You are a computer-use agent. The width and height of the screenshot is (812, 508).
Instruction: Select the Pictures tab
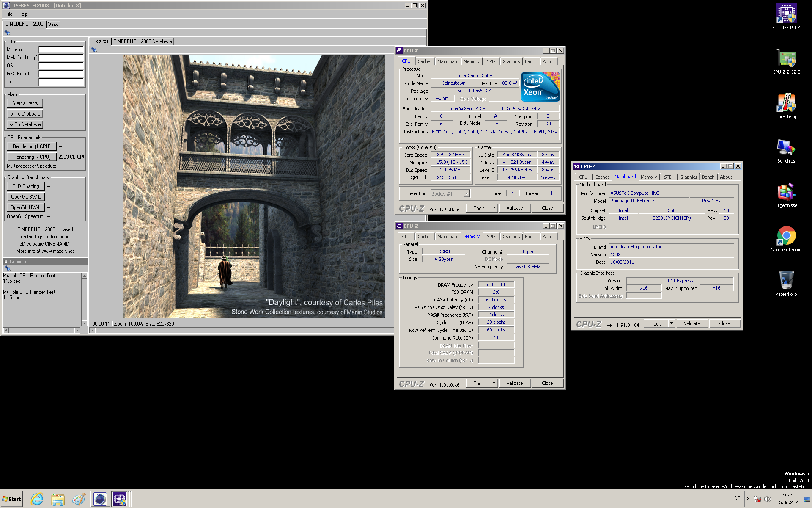click(100, 41)
